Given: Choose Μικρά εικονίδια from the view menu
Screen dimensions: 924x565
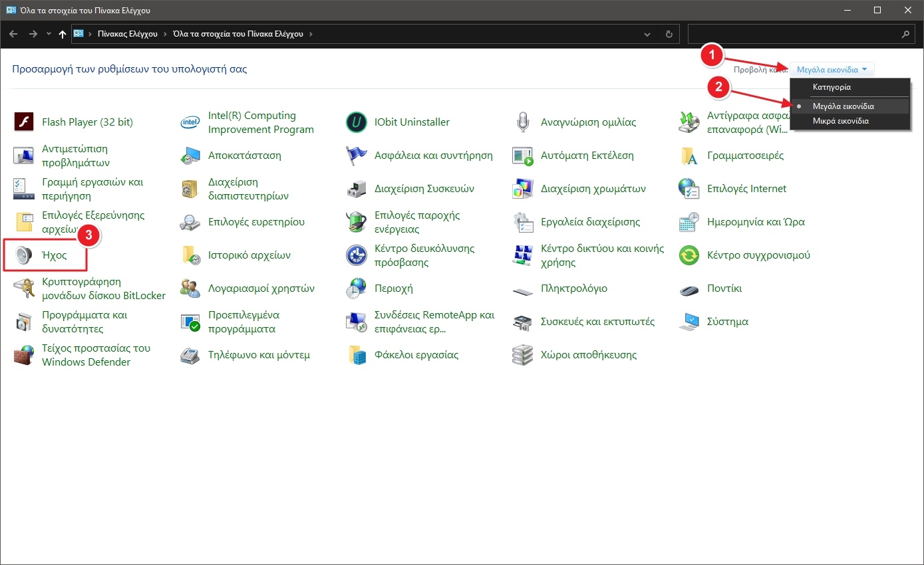Looking at the screenshot, I should tap(840, 121).
